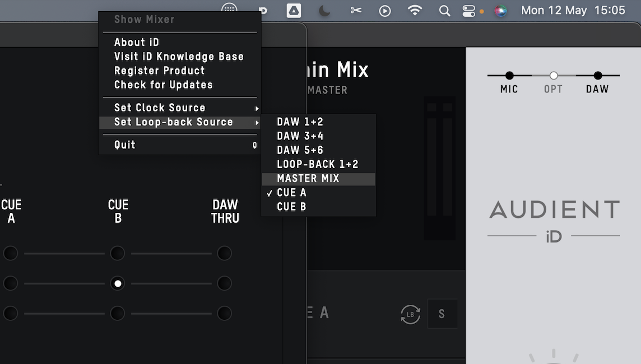Set loop-back source to DAW 1+2
Viewport: 641px width, 364px height.
point(318,122)
